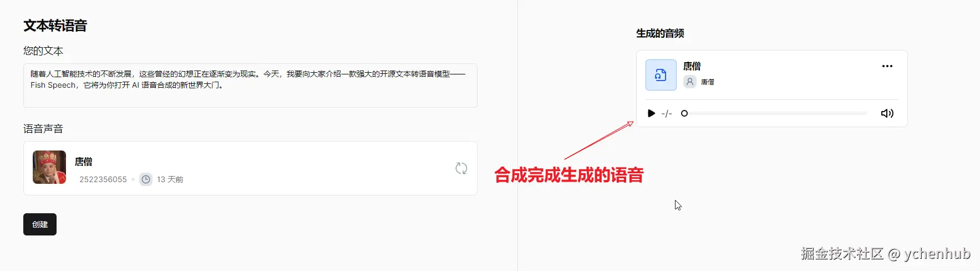Click the 唐僧 title in the audio card
This screenshot has width=980, height=271.
692,66
